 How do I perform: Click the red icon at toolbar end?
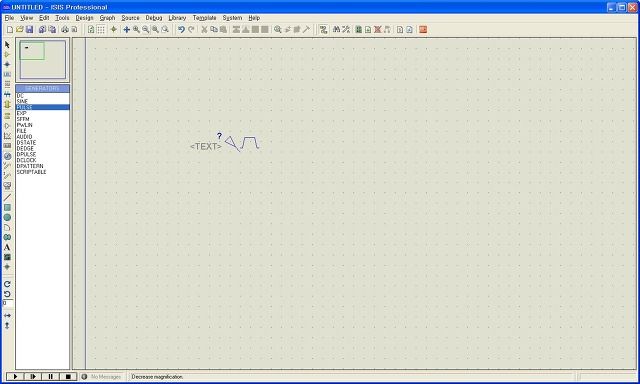coord(423,29)
